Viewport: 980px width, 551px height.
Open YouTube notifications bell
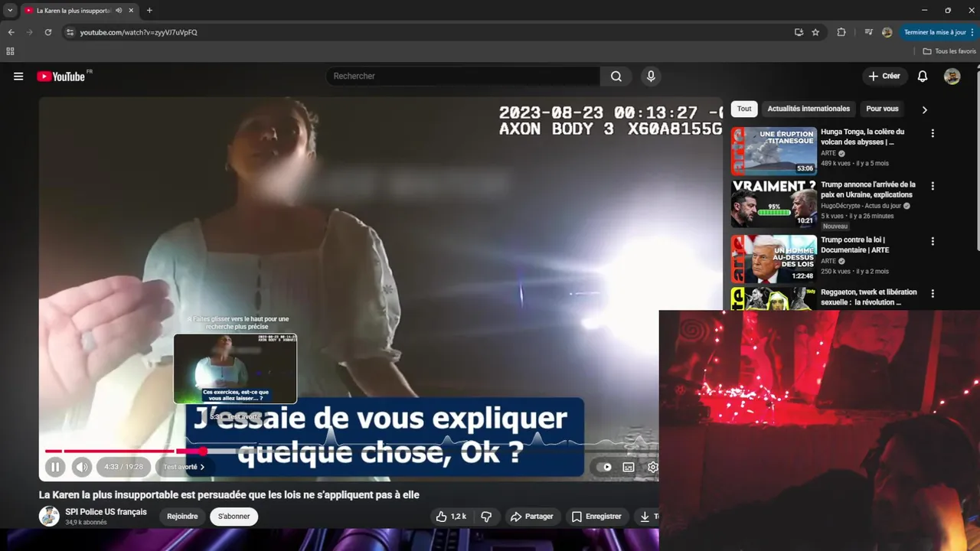coord(923,77)
